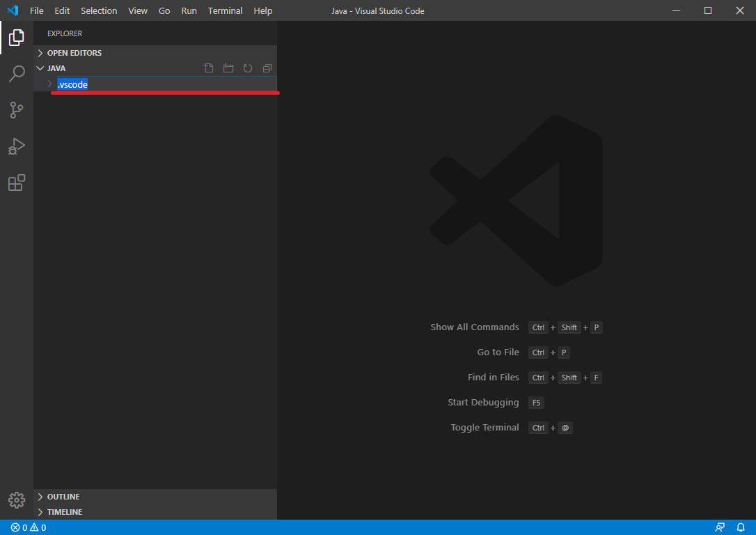The image size is (756, 535).
Task: Click the New File icon in JAVA section
Action: tap(209, 68)
